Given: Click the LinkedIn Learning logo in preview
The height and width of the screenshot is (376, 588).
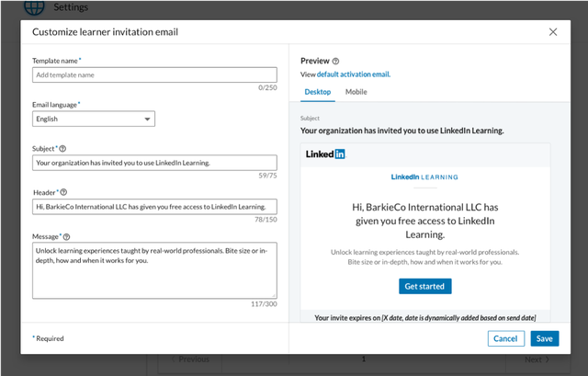Looking at the screenshot, I should [424, 177].
